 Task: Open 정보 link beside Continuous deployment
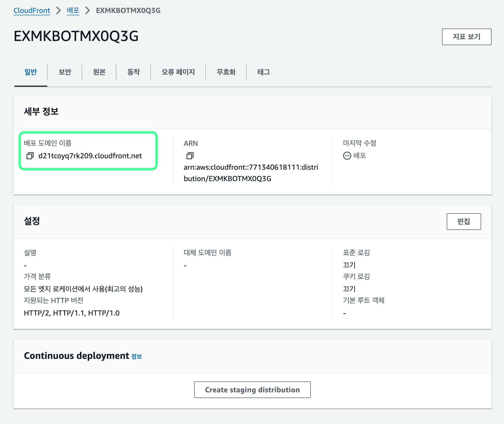pos(137,357)
